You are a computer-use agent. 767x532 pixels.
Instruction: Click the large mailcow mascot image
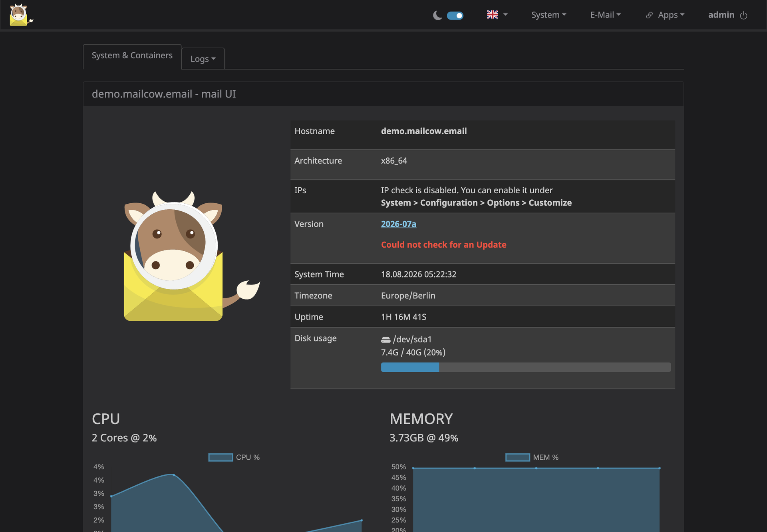coord(192,256)
